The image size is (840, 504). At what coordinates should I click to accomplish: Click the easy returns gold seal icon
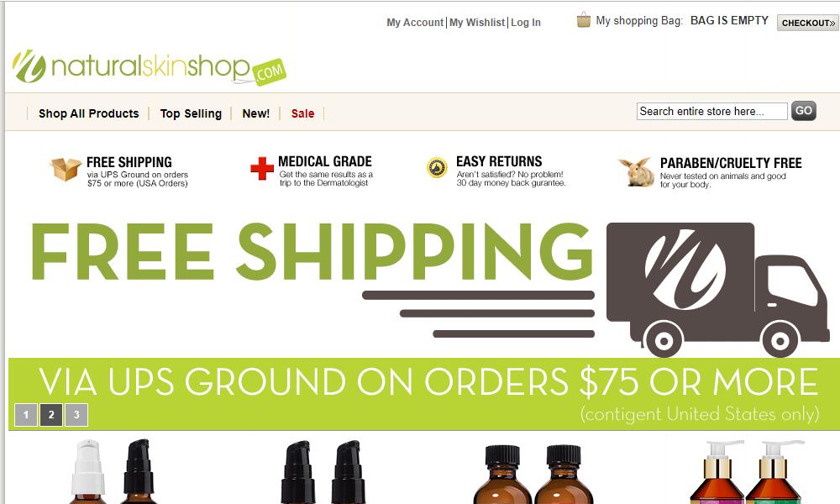tap(437, 168)
